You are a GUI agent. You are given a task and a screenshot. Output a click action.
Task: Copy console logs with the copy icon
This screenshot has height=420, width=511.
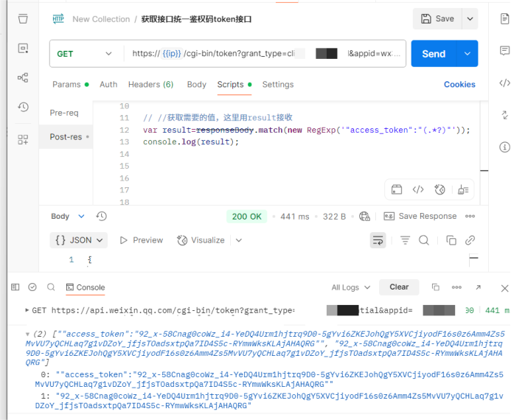point(435,287)
